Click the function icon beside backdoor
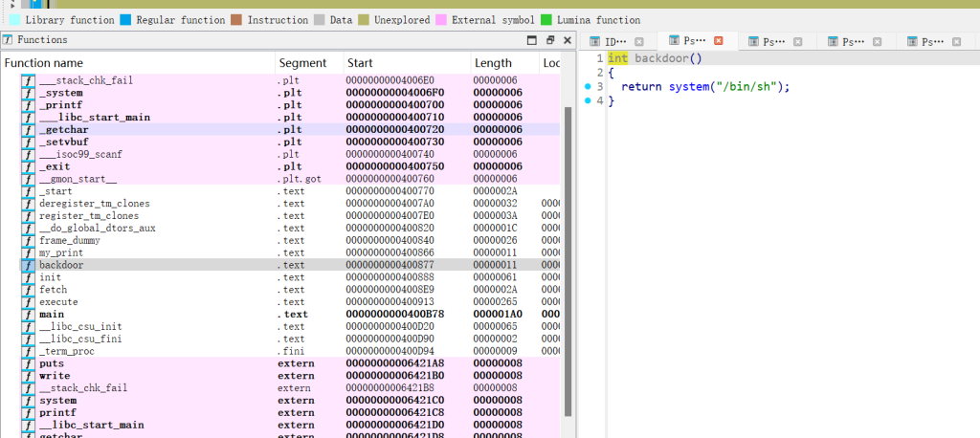 tap(28, 265)
